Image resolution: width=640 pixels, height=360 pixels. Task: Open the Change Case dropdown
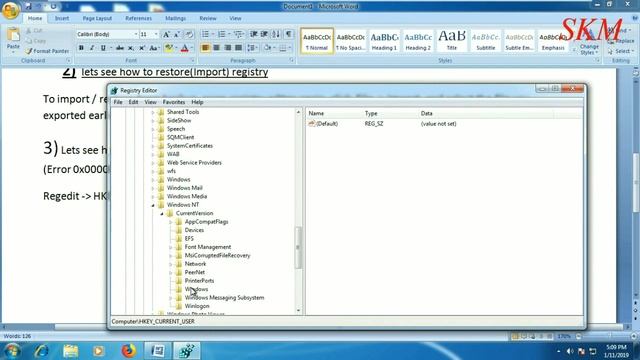tap(154, 48)
